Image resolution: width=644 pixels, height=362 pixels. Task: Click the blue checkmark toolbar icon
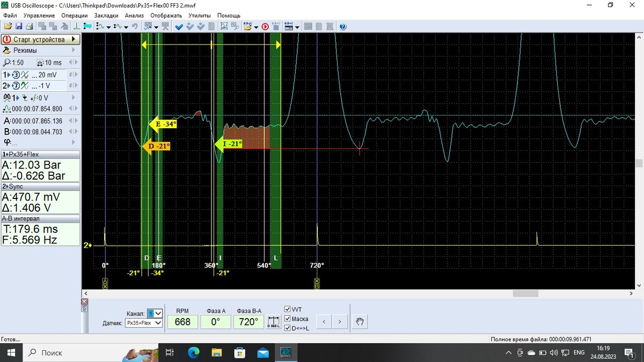(x=179, y=26)
